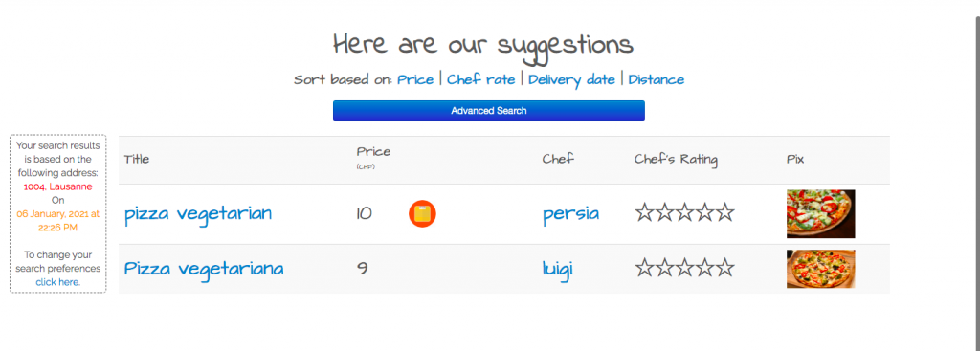Sort suggestions by Distance
The image size is (980, 351).
tap(657, 80)
